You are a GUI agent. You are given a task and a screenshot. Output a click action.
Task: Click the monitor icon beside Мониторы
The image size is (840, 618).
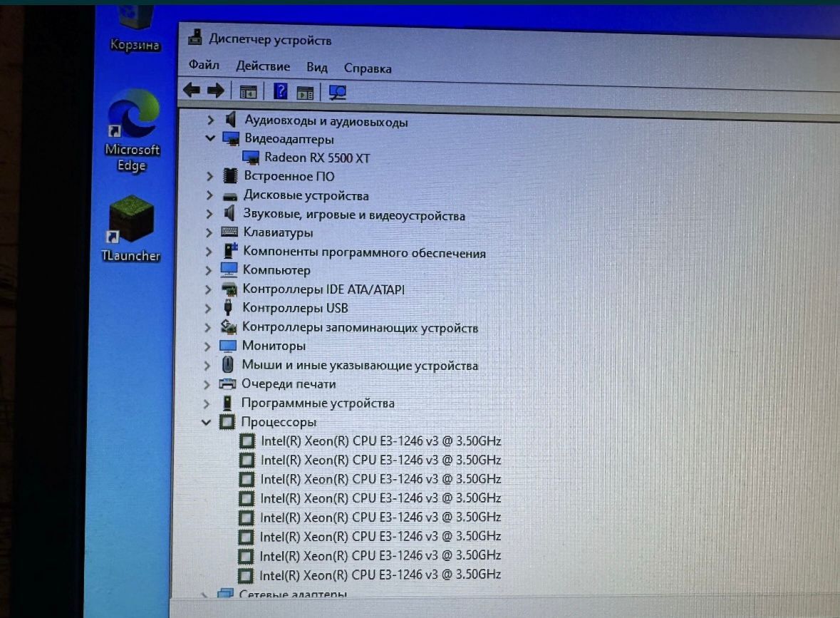click(228, 346)
